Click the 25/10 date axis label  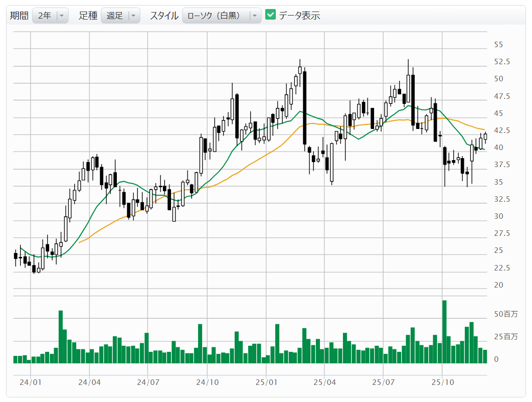click(x=442, y=382)
